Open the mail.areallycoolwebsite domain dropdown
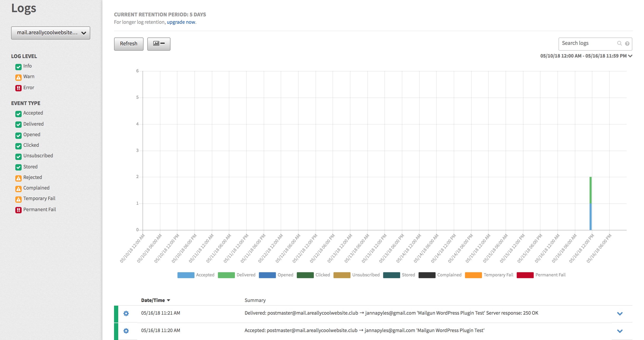 [51, 33]
